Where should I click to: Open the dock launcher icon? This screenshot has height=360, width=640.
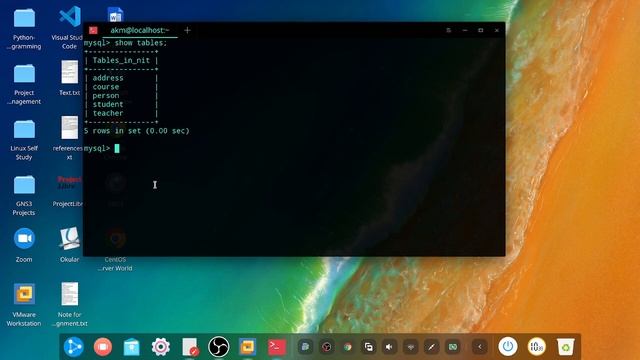coord(74,347)
